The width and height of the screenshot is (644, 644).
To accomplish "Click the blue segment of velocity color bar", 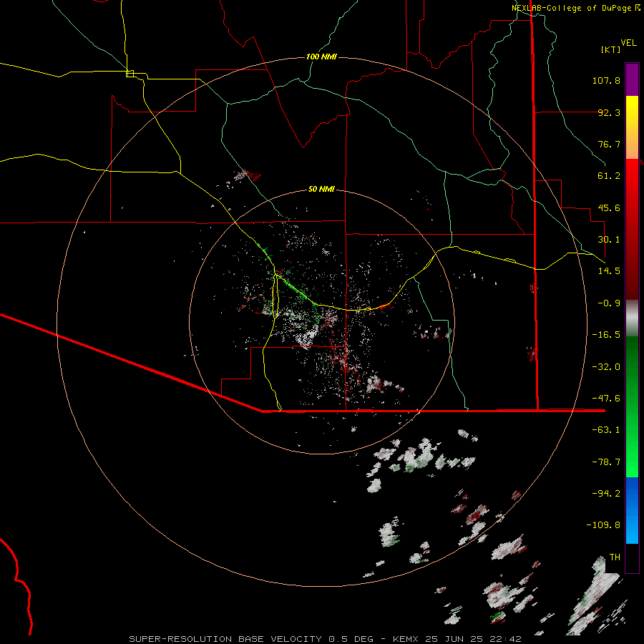I will click(632, 510).
